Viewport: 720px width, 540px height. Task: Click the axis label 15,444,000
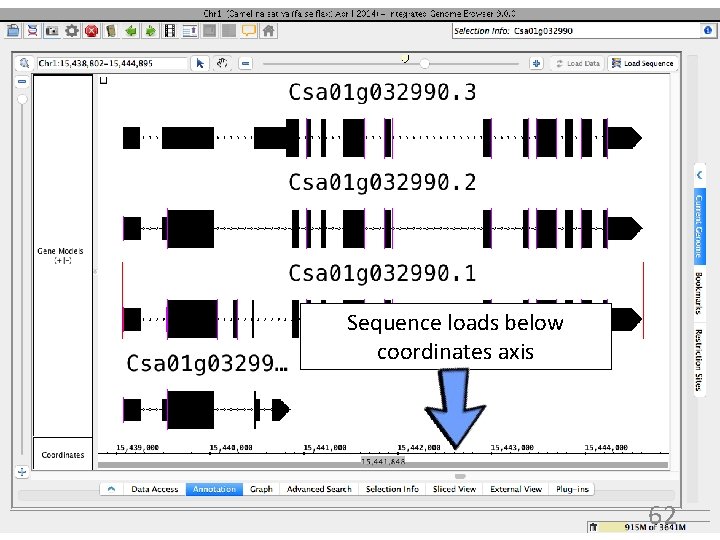[606, 447]
